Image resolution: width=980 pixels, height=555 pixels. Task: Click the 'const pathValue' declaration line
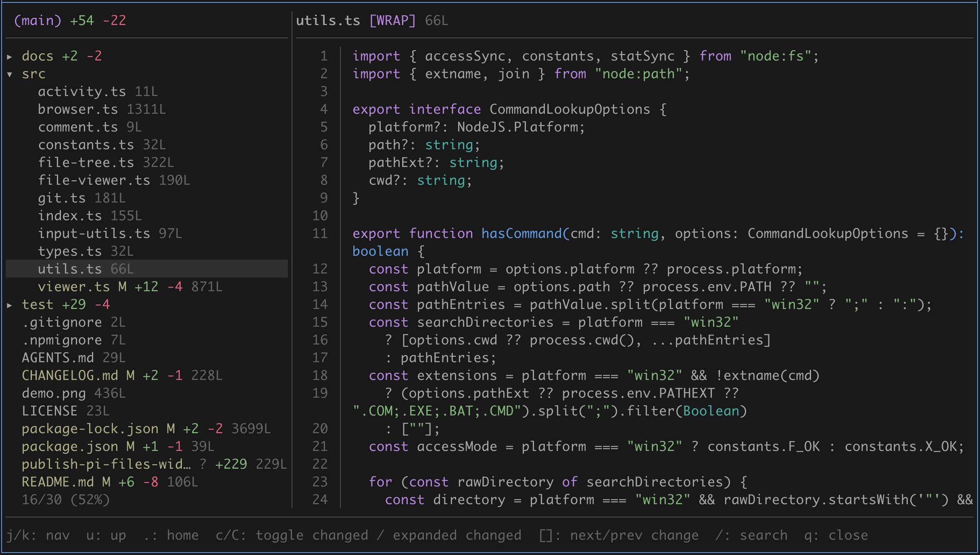[x=598, y=287]
